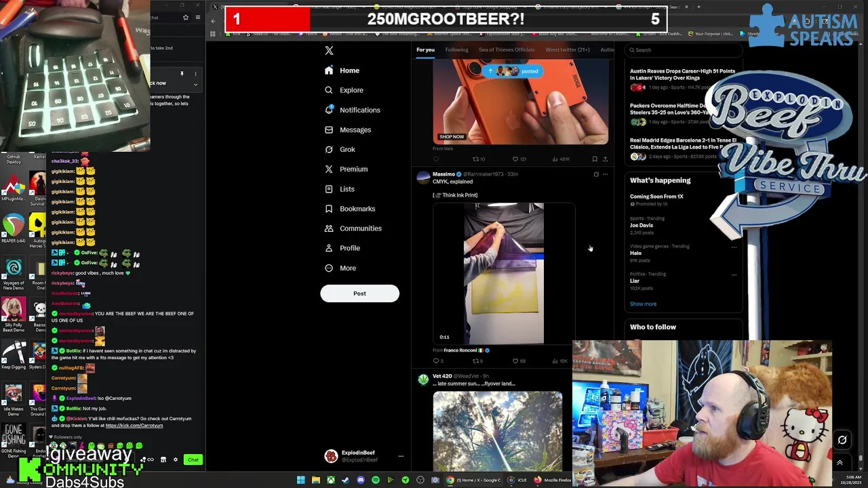Switch to Google Chrome Home / X window
The image size is (868, 488).
pos(473,480)
